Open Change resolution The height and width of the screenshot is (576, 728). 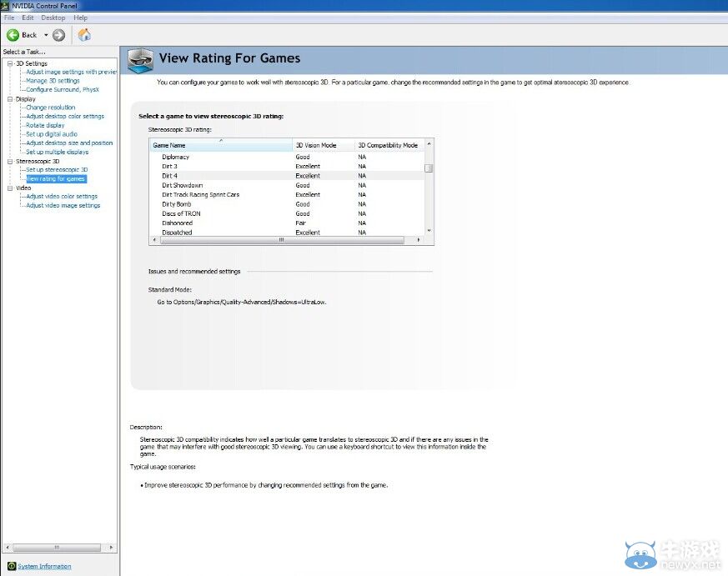coord(50,108)
